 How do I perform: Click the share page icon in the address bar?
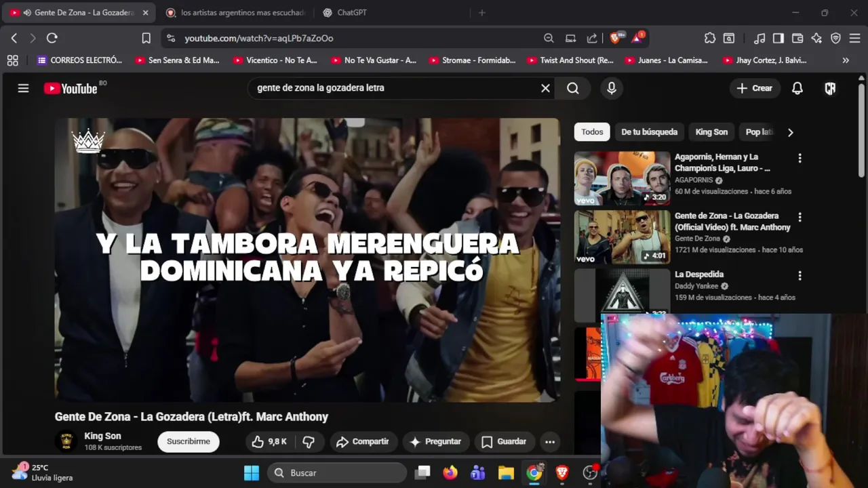point(592,39)
